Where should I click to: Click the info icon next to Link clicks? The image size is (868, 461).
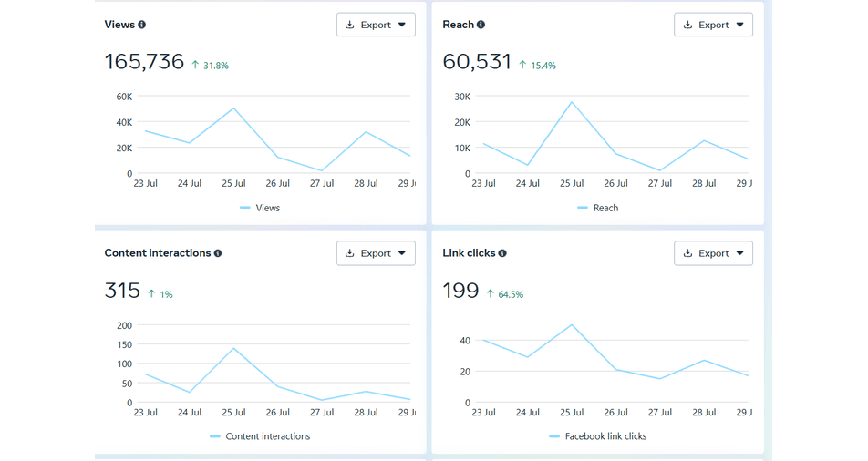pos(502,253)
